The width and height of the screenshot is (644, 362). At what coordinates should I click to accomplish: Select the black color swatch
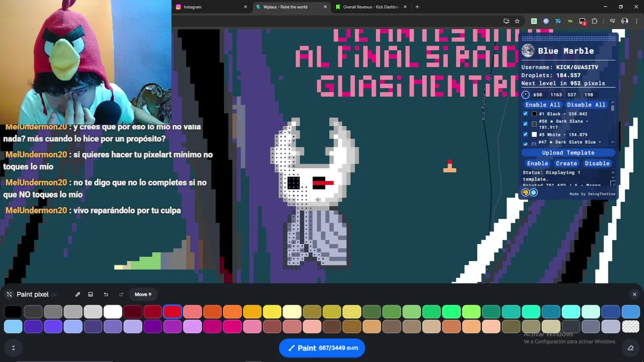[13, 312]
